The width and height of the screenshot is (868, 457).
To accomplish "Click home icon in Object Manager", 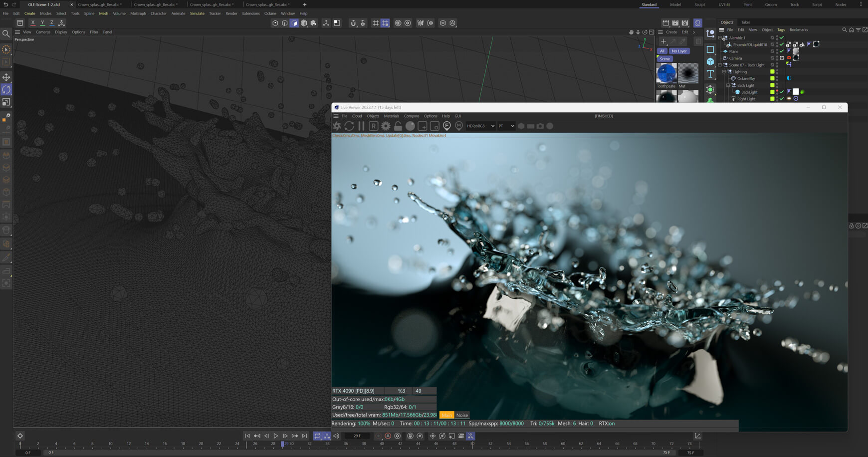I will point(852,30).
